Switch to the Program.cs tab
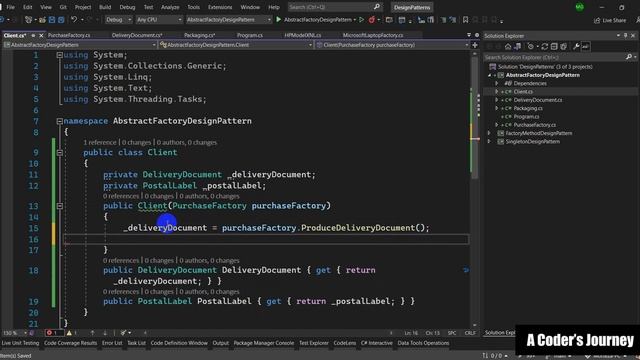This screenshot has height=360, width=640. tap(249, 36)
